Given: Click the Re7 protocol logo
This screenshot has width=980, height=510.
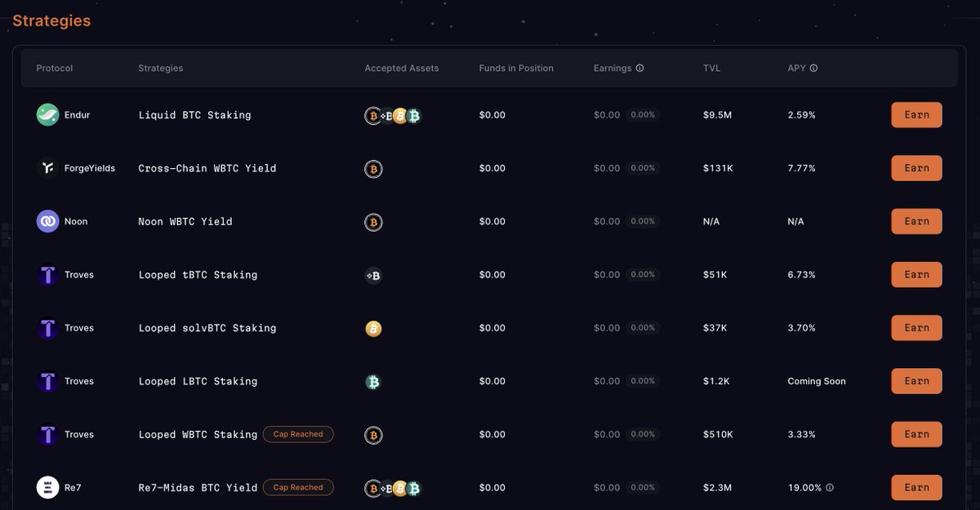Looking at the screenshot, I should (48, 488).
